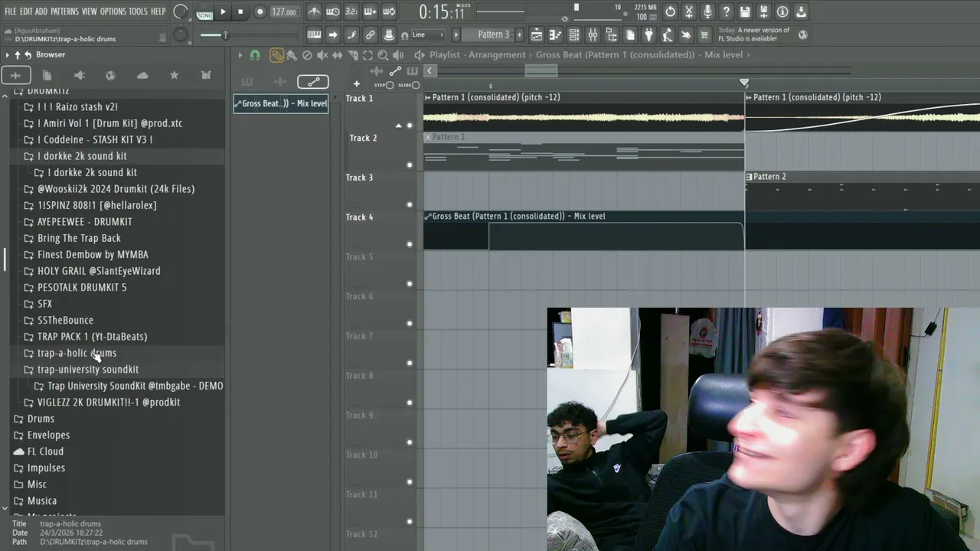This screenshot has height=551, width=980.
Task: Expand the 'trap-a-holic drums' folder
Action: [77, 354]
